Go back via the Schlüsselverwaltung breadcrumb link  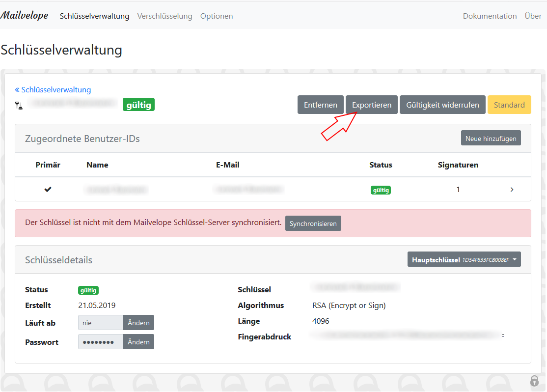pyautogui.click(x=53, y=89)
